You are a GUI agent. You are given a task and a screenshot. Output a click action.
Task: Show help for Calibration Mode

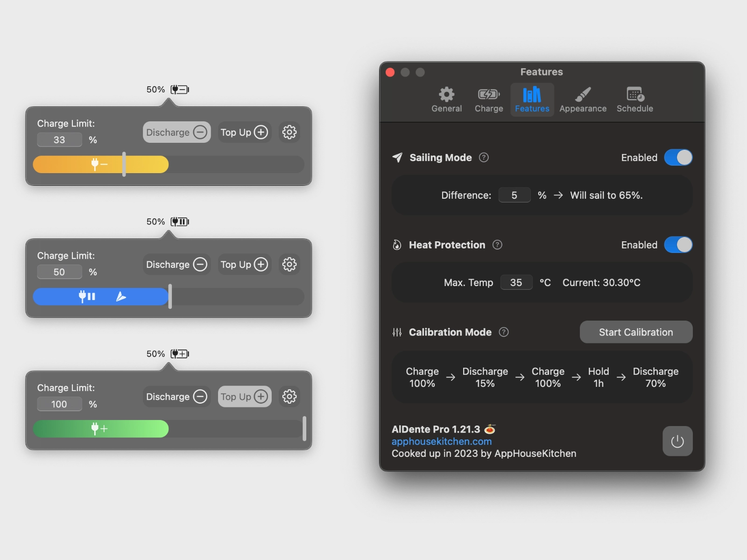point(504,332)
